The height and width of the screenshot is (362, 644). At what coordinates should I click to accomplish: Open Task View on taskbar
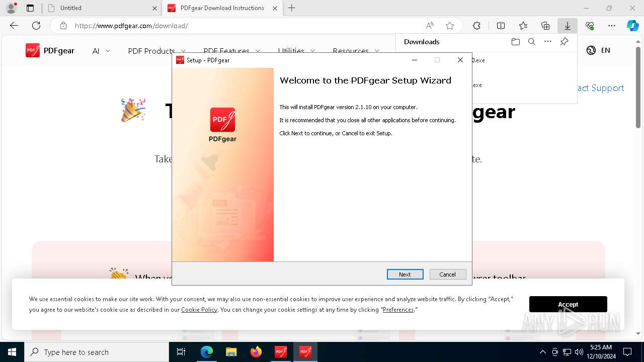181,352
